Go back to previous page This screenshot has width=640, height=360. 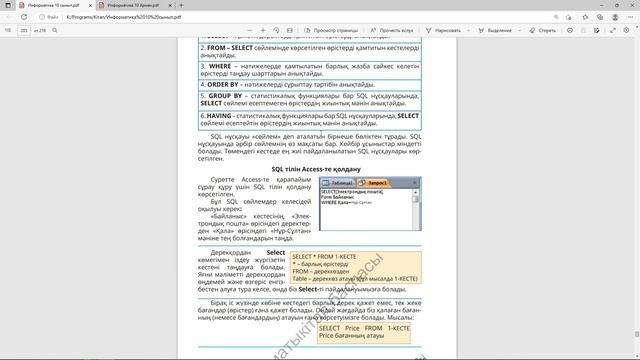click(9, 17)
